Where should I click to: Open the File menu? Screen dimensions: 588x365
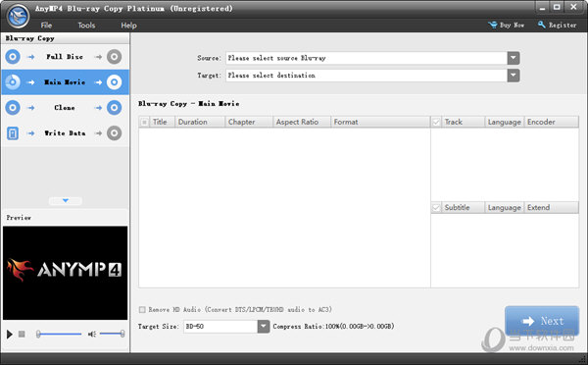coord(46,26)
